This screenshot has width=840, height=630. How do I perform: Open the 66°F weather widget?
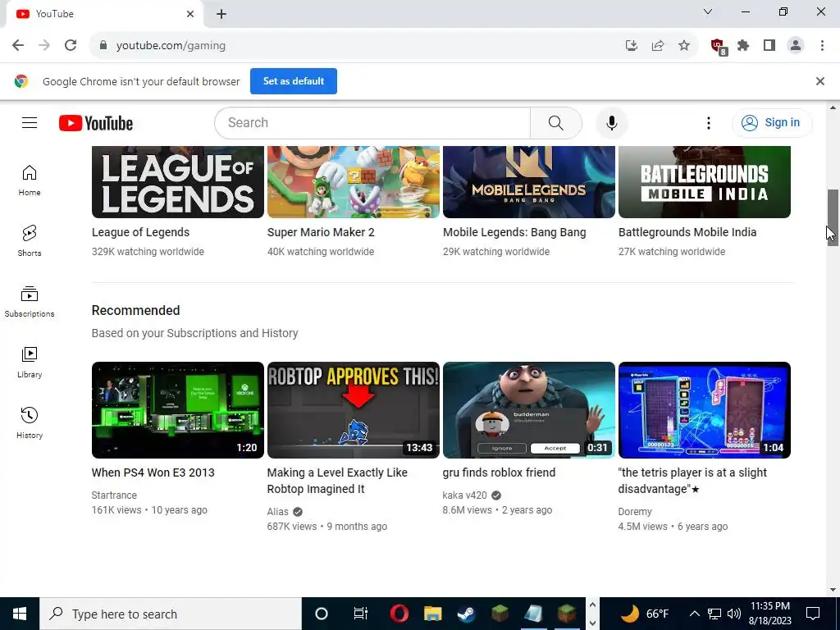point(644,614)
